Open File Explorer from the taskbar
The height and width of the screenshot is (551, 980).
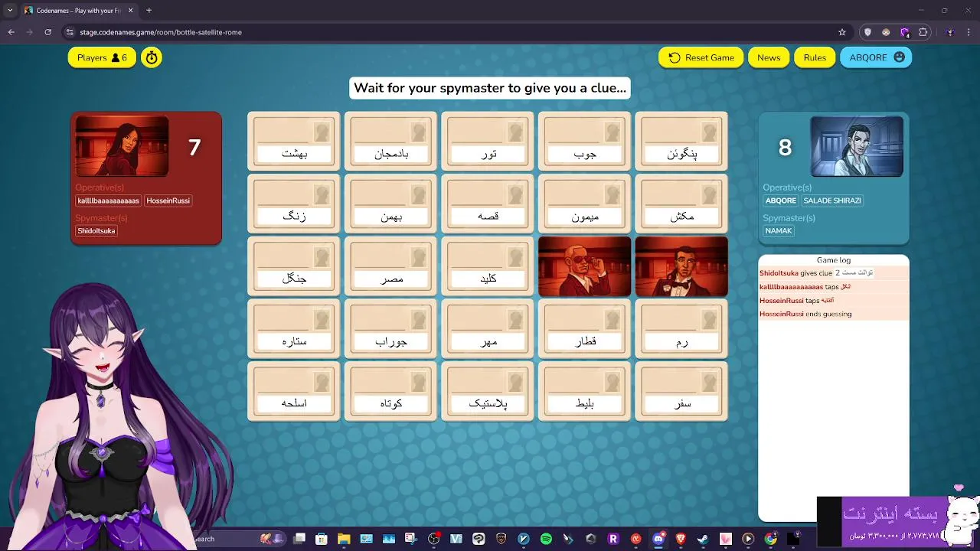344,539
